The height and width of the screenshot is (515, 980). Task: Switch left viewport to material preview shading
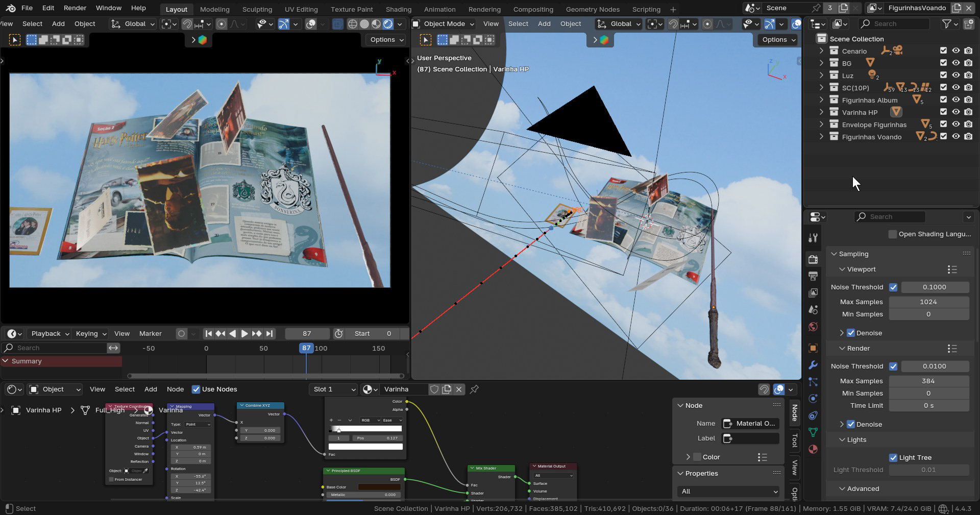coord(376,24)
